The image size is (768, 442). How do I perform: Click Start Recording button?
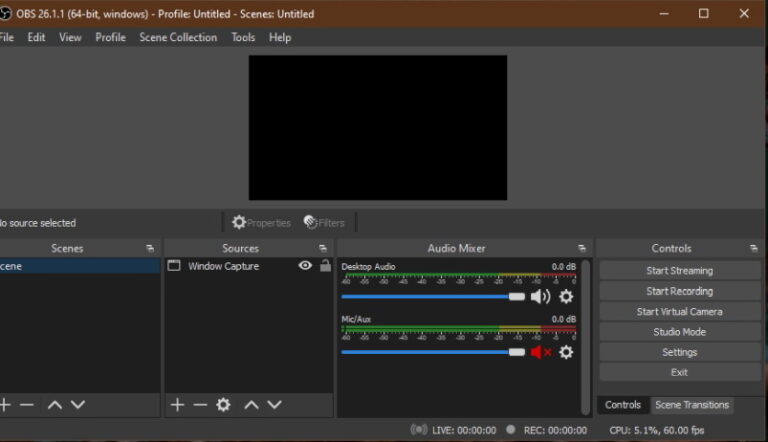pyautogui.click(x=679, y=291)
